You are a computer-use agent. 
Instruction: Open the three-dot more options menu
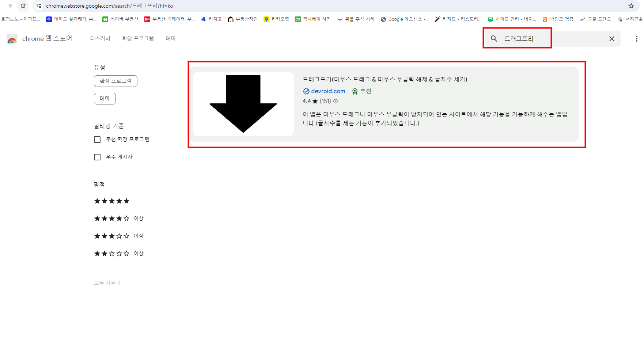tap(636, 38)
